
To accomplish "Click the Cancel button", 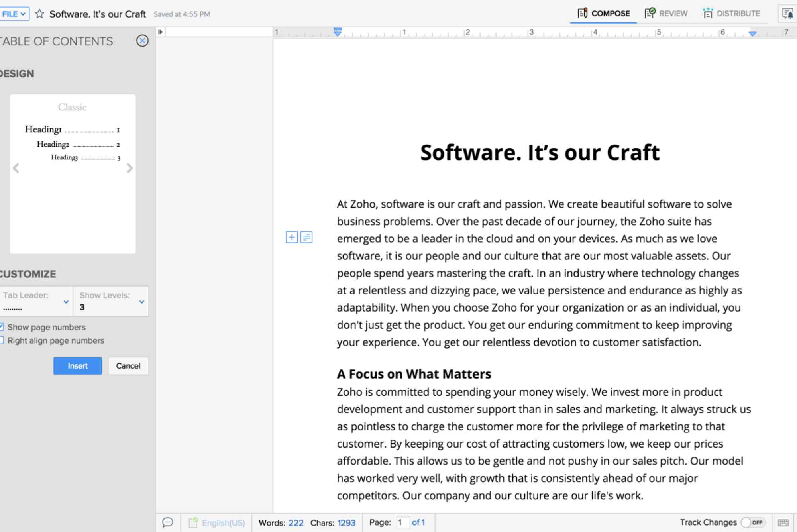I will (x=128, y=366).
